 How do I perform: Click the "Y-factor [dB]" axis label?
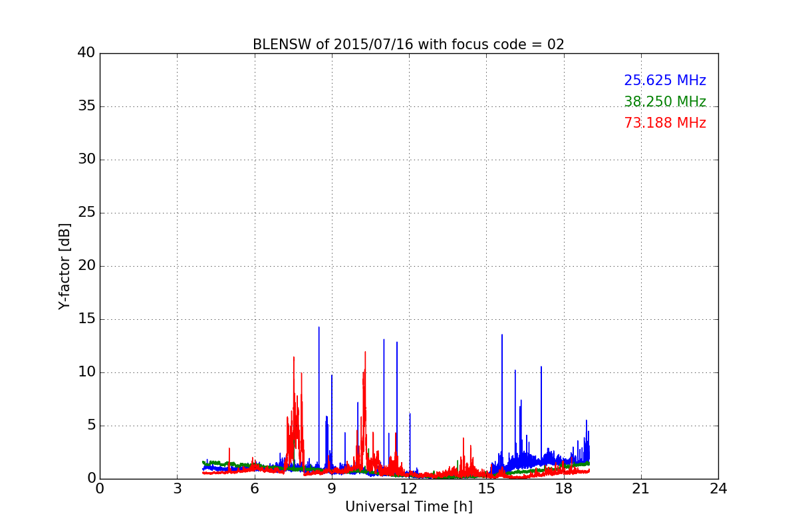click(x=65, y=266)
